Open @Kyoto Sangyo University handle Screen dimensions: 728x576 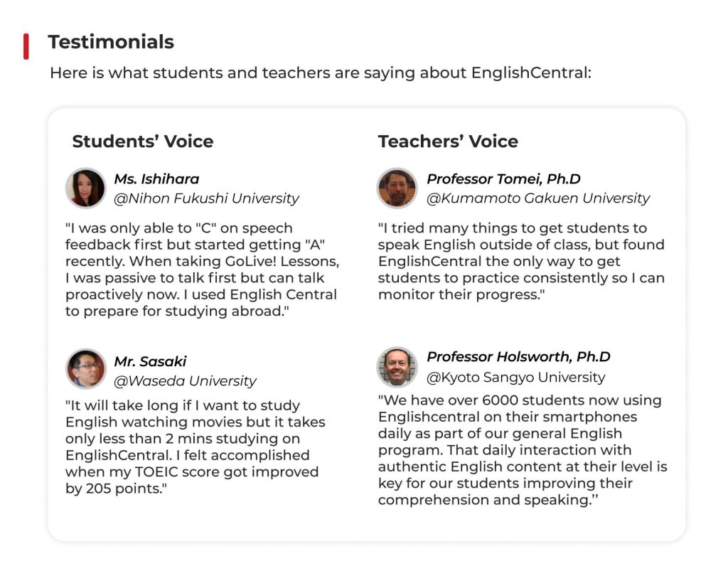(x=516, y=377)
